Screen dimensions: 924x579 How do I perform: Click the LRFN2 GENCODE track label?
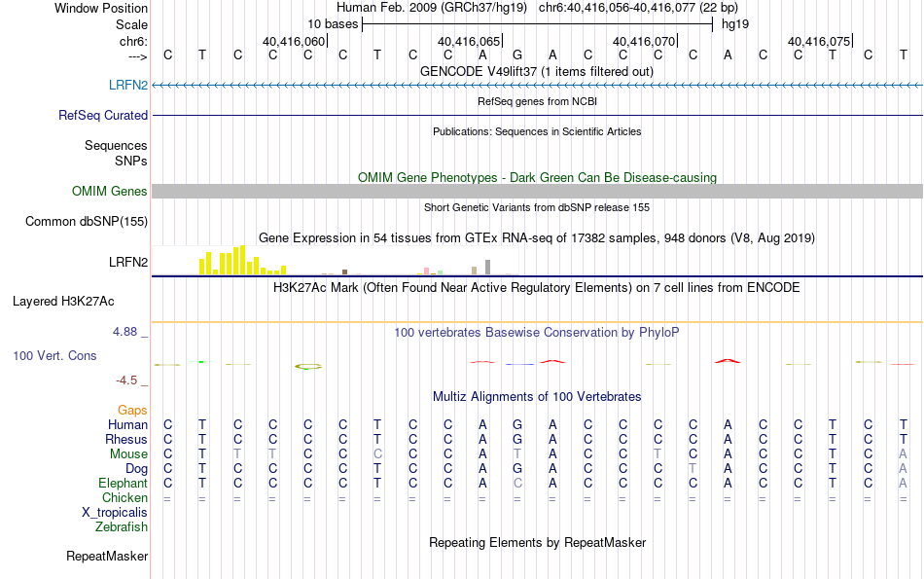pyautogui.click(x=127, y=85)
